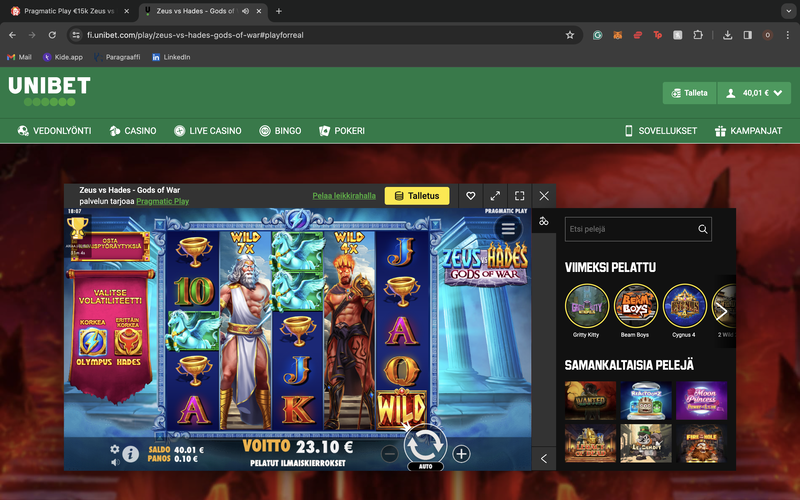Add game to favorites with heart icon

[x=470, y=196]
